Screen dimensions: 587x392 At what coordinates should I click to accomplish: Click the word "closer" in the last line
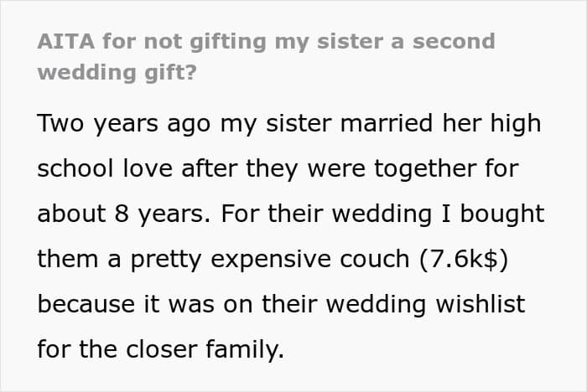tap(161, 349)
